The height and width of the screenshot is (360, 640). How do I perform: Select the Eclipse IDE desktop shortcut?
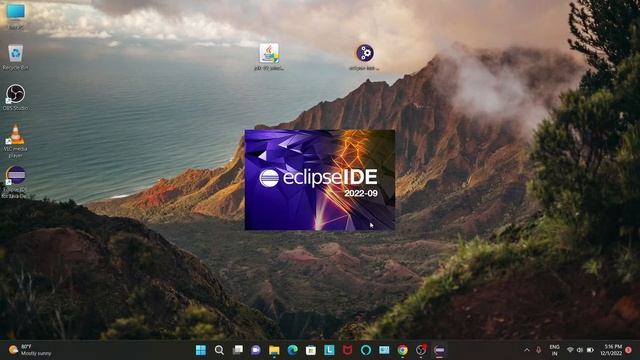(x=16, y=182)
